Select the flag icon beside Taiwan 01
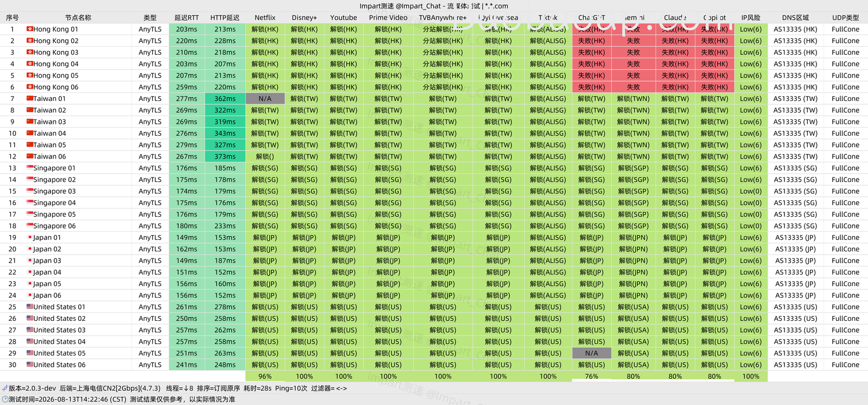868x405 pixels. click(30, 98)
